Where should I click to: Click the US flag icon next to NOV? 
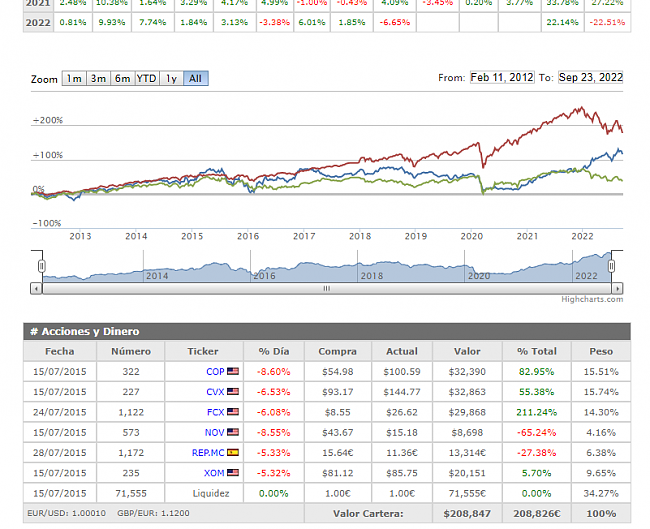coord(233,432)
